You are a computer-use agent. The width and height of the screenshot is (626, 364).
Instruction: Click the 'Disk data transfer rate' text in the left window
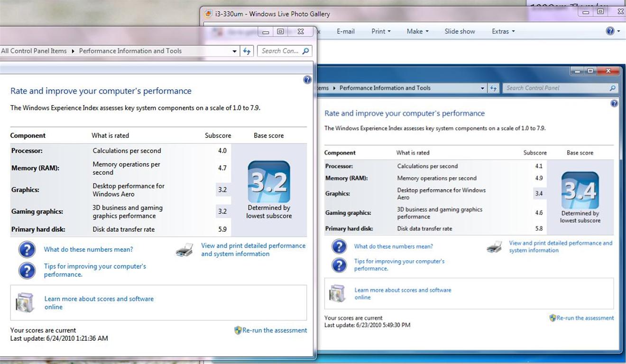click(124, 229)
